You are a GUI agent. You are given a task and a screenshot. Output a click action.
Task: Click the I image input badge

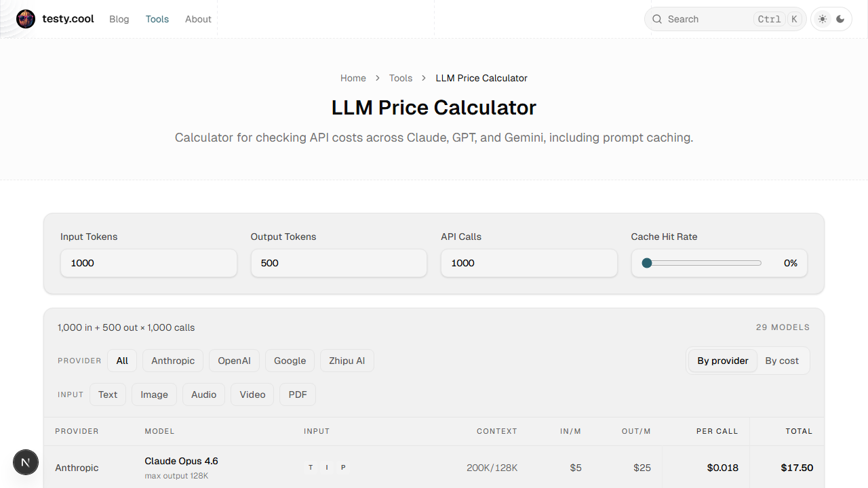tap(327, 468)
